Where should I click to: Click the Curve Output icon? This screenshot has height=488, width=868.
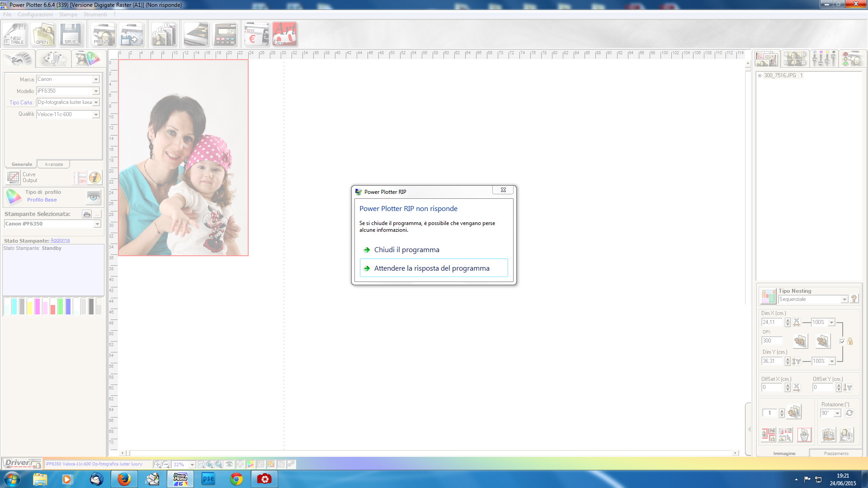point(14,178)
